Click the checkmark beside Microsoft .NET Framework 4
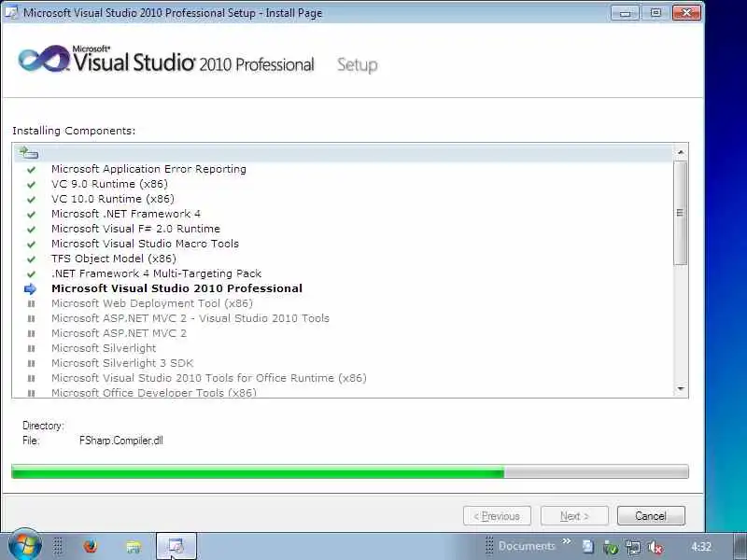This screenshot has width=747, height=560. point(31,215)
